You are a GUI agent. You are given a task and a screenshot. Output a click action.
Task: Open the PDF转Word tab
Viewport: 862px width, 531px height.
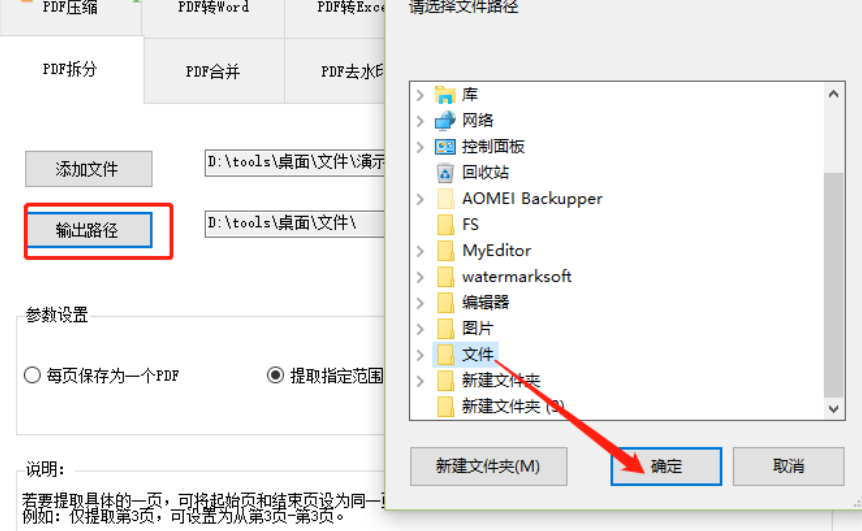[x=213, y=8]
